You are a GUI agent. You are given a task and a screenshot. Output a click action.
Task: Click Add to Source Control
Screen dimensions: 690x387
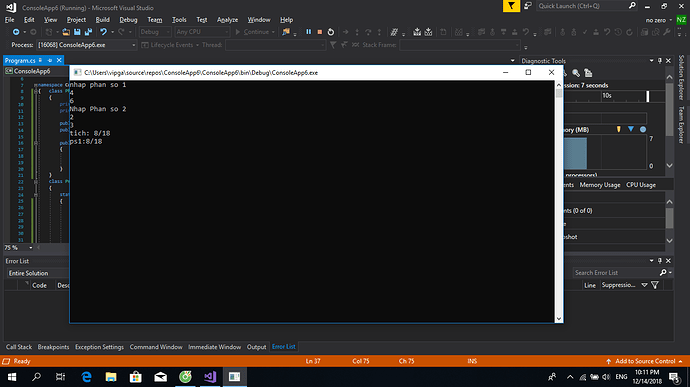coord(645,361)
